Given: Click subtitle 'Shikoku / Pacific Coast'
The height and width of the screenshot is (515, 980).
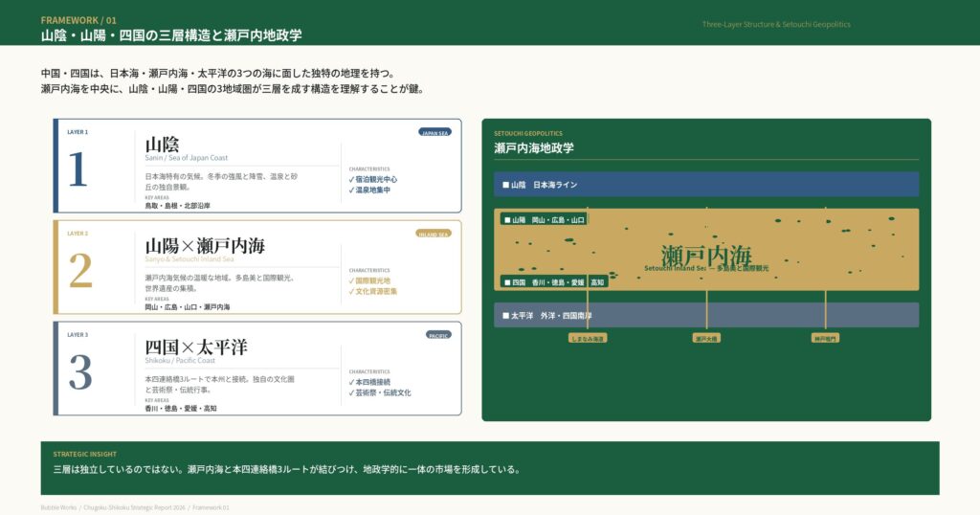Looking at the screenshot, I should click(x=180, y=361).
